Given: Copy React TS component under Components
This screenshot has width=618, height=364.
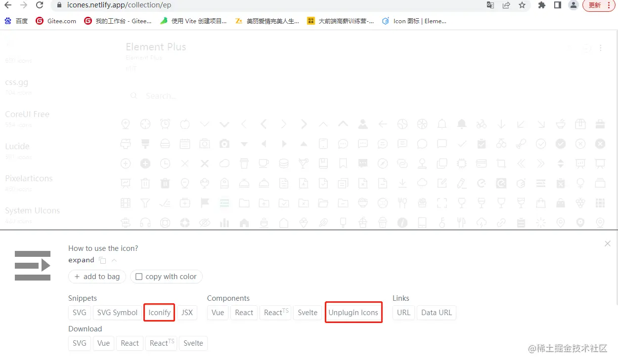Looking at the screenshot, I should click(x=276, y=313).
